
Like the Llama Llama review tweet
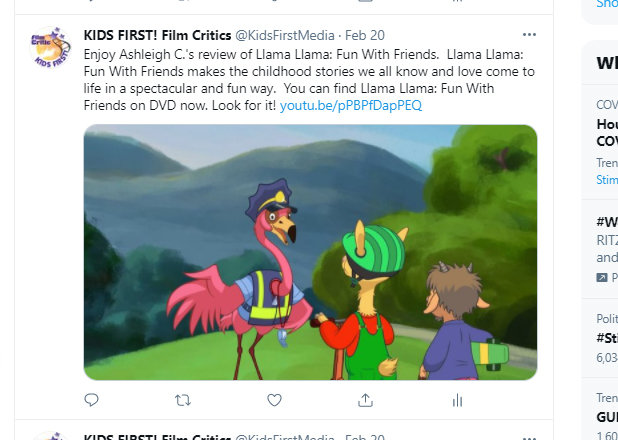tap(274, 400)
